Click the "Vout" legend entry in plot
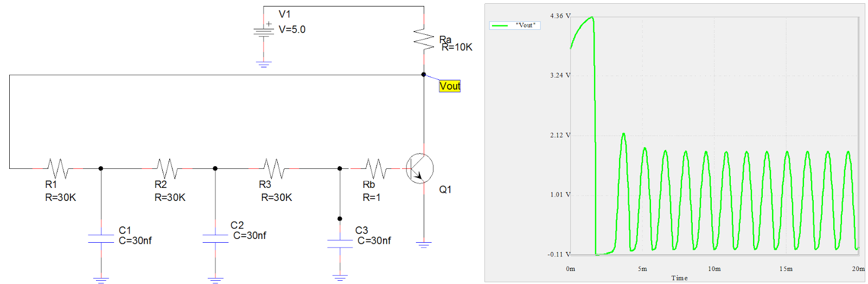The image size is (868, 284). pos(514,25)
